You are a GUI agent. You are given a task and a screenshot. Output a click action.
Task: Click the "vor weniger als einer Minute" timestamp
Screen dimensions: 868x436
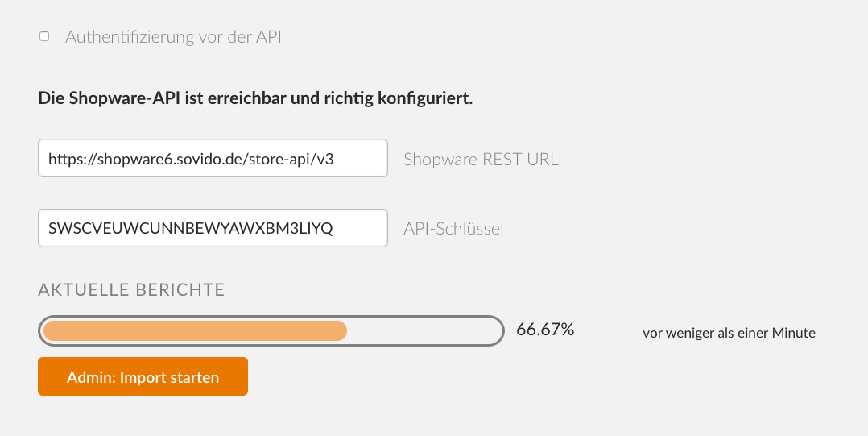pos(729,333)
